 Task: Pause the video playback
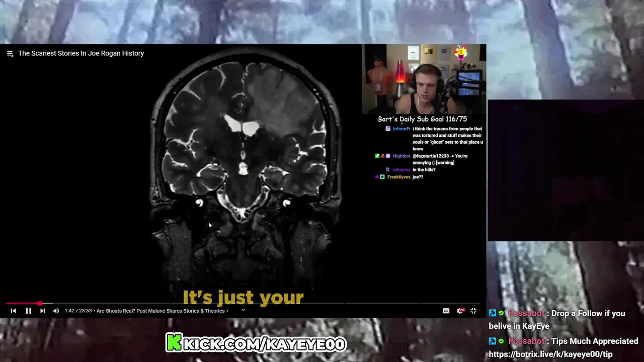28,311
